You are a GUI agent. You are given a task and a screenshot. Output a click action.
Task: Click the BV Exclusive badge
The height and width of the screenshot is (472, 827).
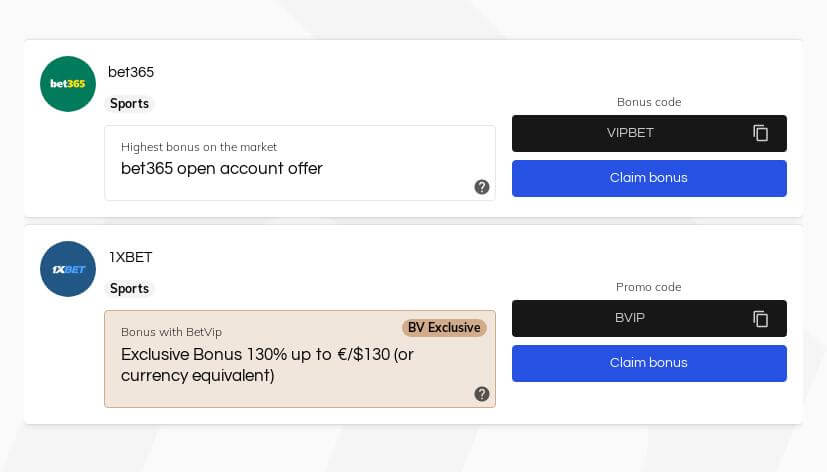tap(444, 327)
